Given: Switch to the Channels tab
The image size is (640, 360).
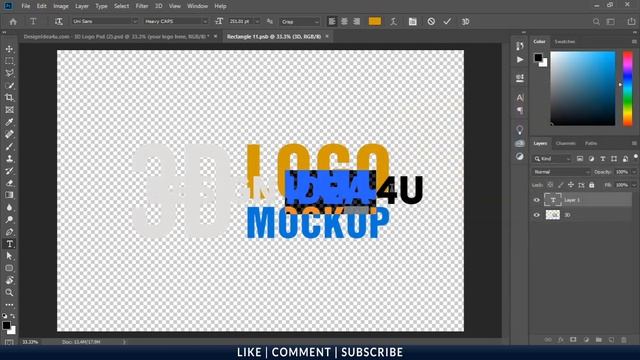Looking at the screenshot, I should point(566,143).
